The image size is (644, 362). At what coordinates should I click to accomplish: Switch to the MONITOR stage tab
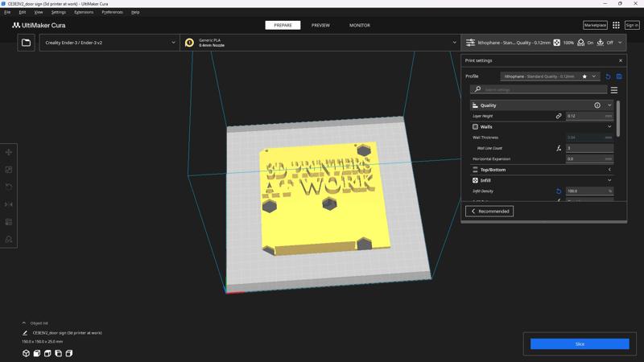pyautogui.click(x=359, y=26)
